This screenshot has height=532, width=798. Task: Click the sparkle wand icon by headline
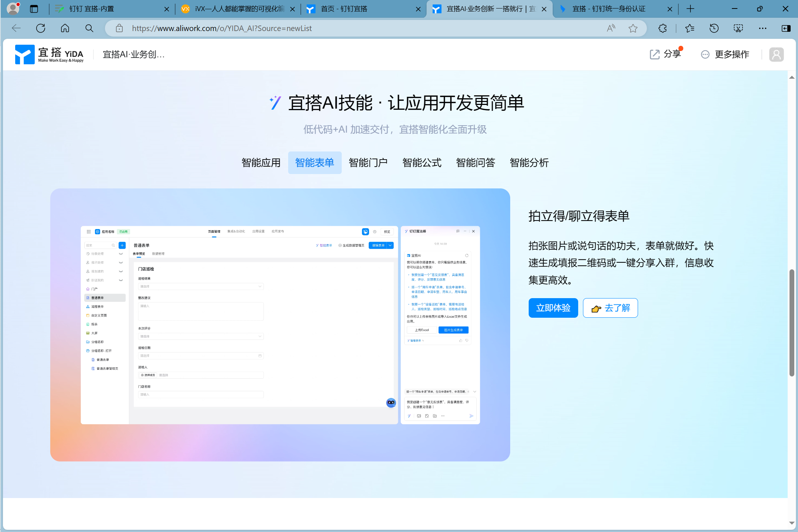pos(275,103)
